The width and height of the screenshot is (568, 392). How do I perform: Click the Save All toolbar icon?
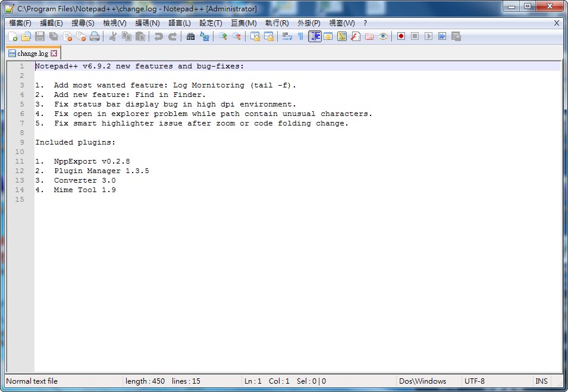click(54, 36)
